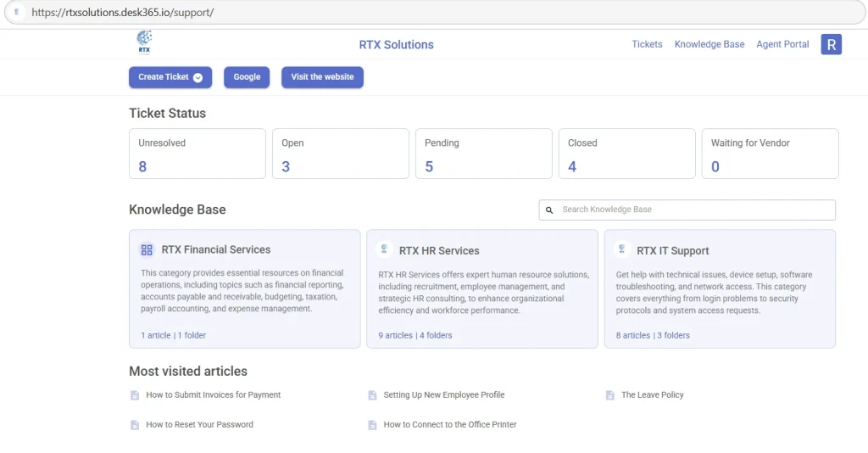The height and width of the screenshot is (453, 868).
Task: Click '9 articles | 4 folders' link
Action: pyautogui.click(x=415, y=335)
